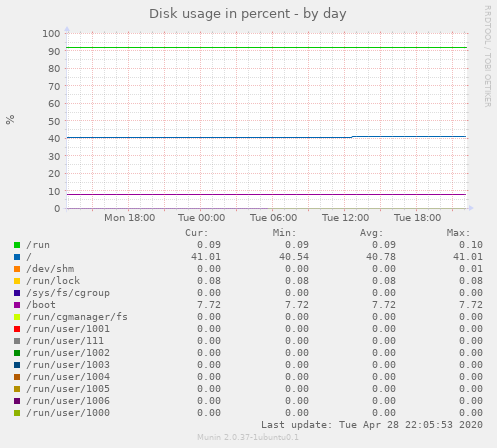Click the olive-gold /run/user/1005 legend swatch
Image resolution: width=497 pixels, height=448 pixels.
(17, 389)
